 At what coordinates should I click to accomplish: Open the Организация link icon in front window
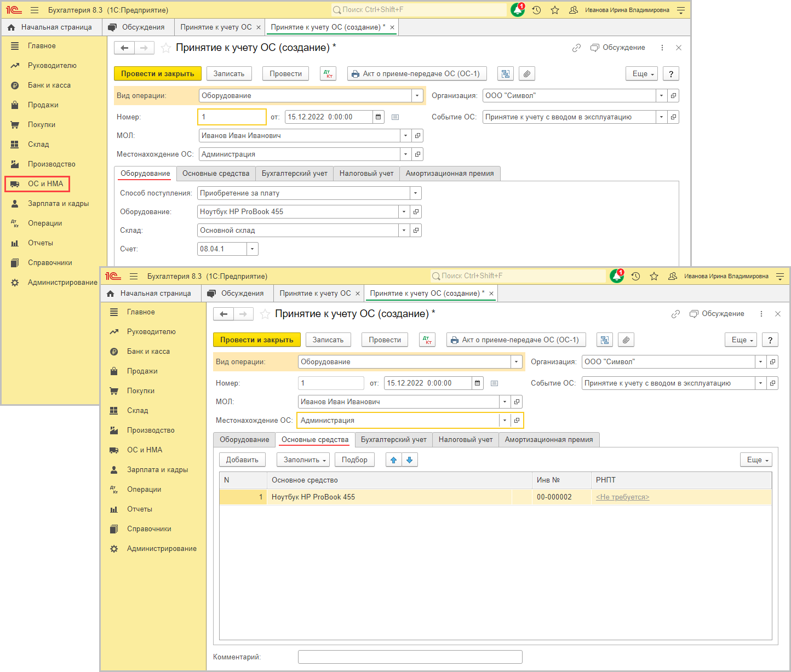772,361
